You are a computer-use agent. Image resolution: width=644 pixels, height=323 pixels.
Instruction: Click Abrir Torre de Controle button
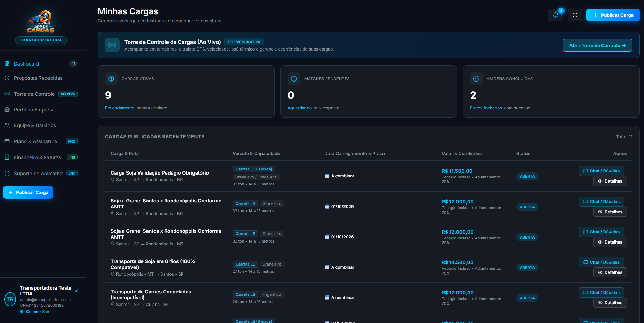point(597,45)
